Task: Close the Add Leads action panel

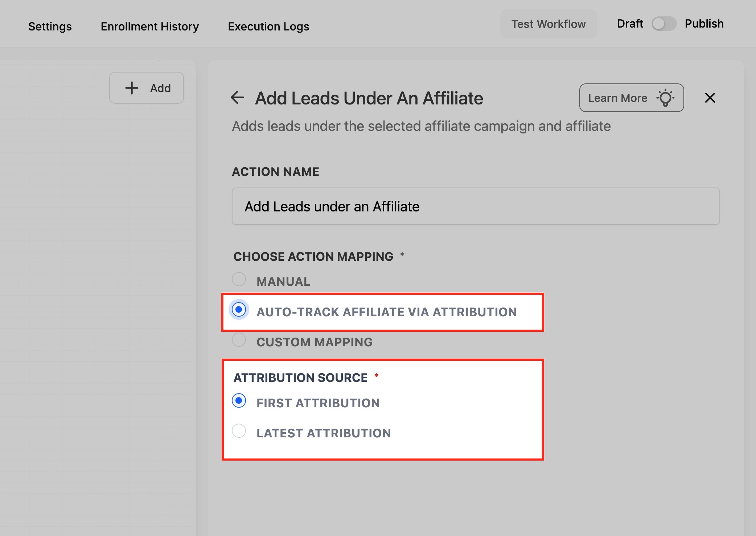Action: coord(710,98)
